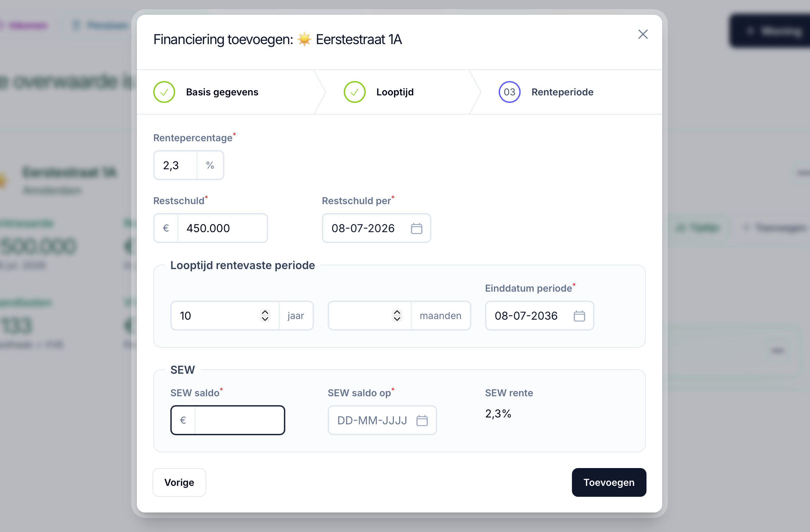Screen dimensions: 810x532
Task: Open the calendar for Einddatum periode
Action: (x=579, y=316)
